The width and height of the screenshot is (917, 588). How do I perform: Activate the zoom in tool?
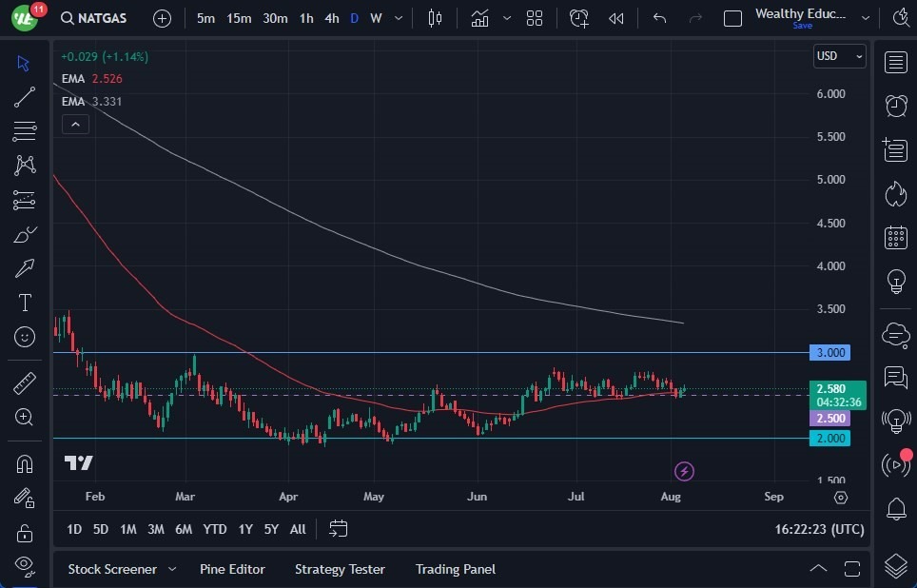24,417
